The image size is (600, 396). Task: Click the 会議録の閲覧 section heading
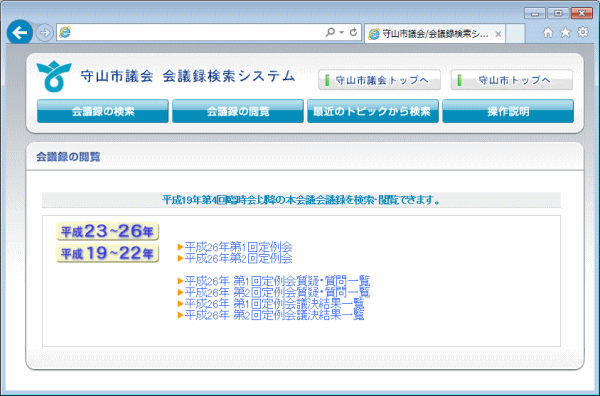coord(68,157)
